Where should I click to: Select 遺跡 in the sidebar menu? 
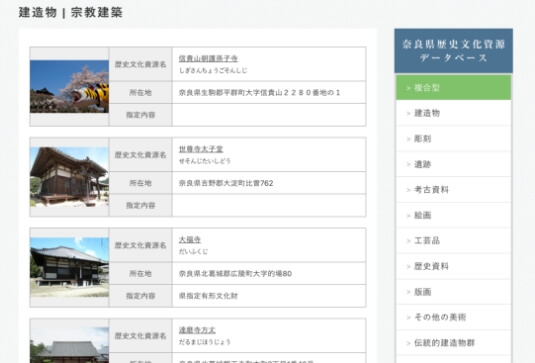click(453, 164)
